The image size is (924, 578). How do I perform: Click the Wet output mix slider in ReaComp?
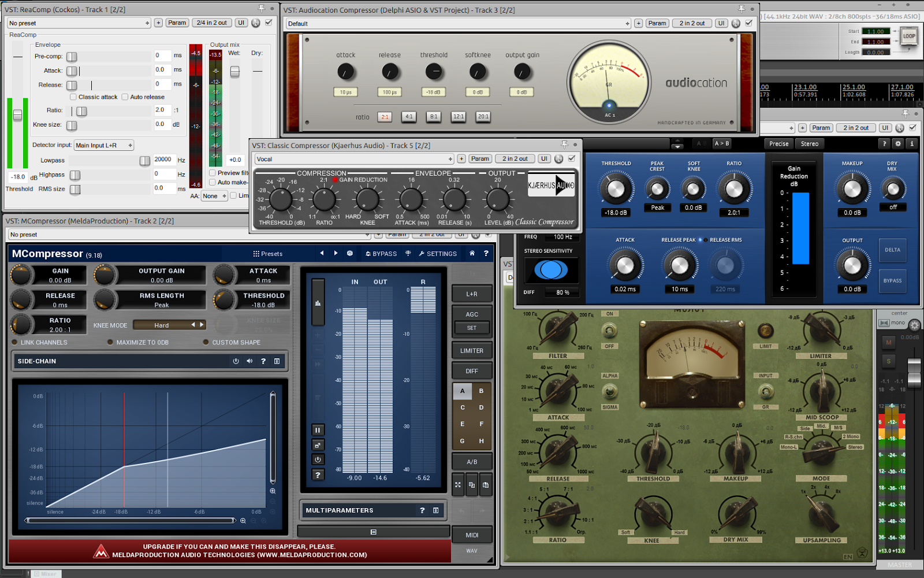coord(234,71)
